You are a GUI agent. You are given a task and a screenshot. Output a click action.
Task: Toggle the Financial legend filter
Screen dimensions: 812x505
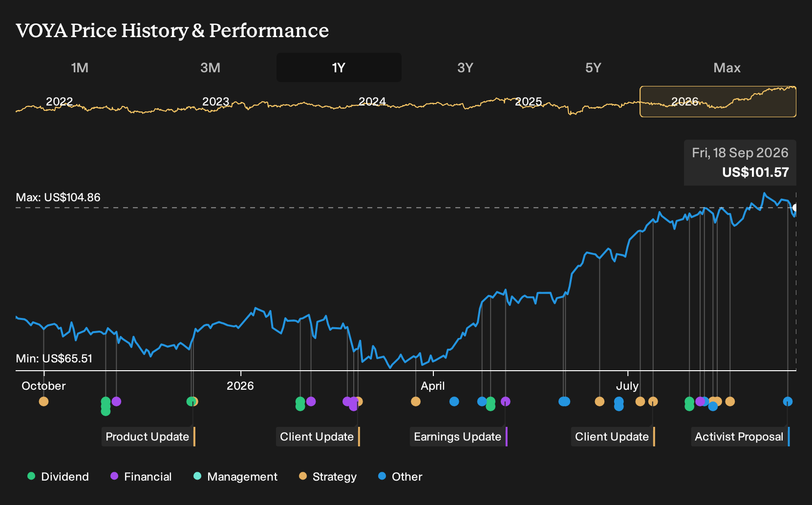[x=141, y=476]
